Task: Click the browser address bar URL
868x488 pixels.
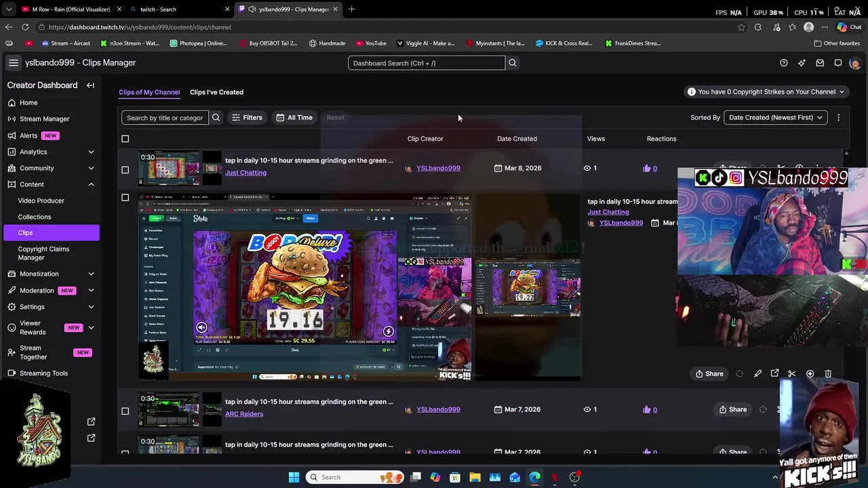Action: click(140, 27)
